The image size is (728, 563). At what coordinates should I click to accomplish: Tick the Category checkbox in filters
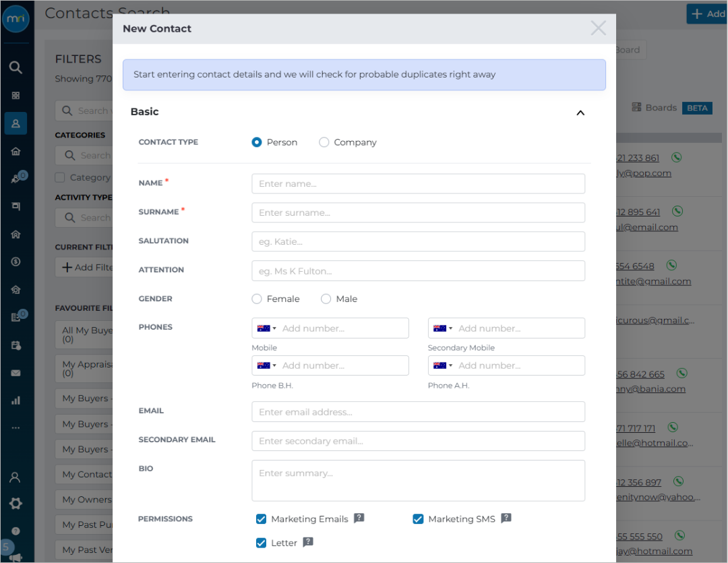pyautogui.click(x=60, y=177)
